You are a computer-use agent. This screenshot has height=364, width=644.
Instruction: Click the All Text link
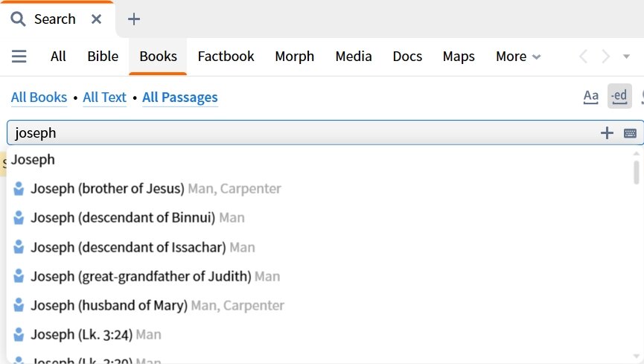pyautogui.click(x=105, y=98)
